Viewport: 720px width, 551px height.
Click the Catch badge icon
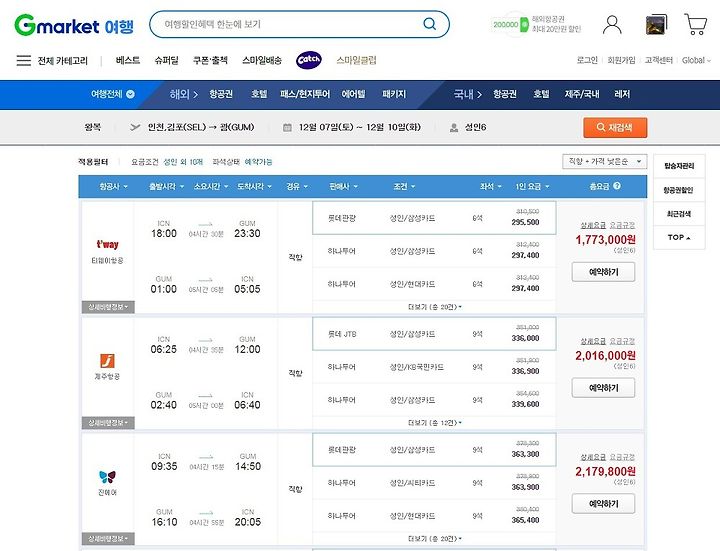[x=309, y=60]
